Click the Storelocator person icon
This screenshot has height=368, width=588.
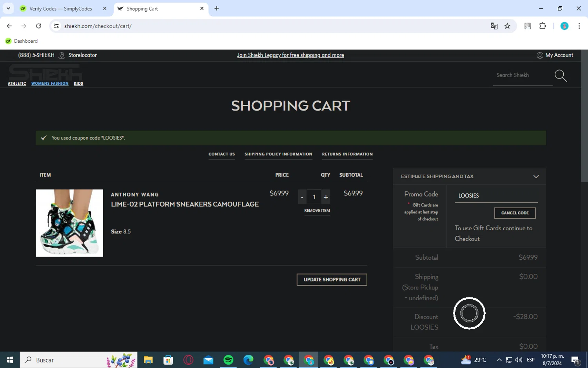tap(62, 55)
